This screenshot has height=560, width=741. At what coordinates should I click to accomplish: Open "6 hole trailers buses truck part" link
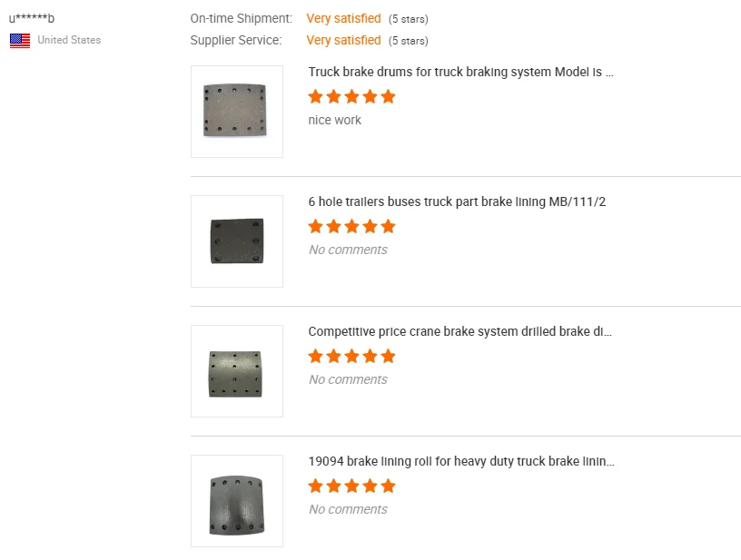tap(457, 201)
